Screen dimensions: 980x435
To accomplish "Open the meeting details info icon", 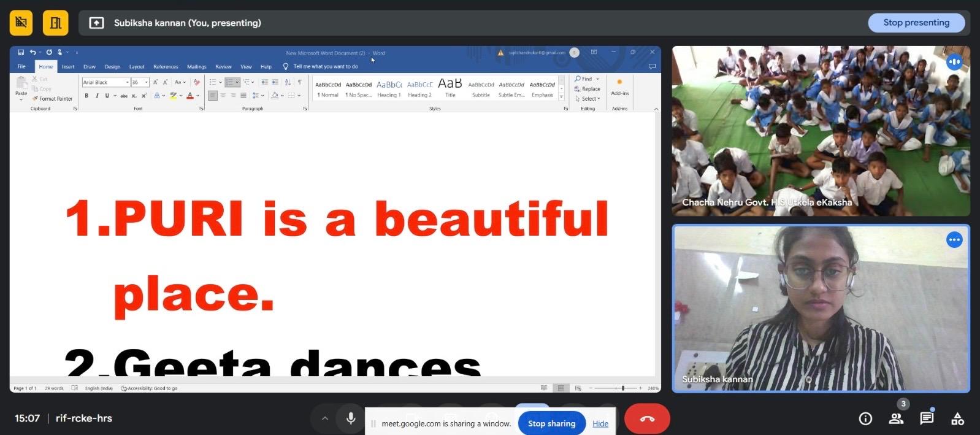I will 865,418.
